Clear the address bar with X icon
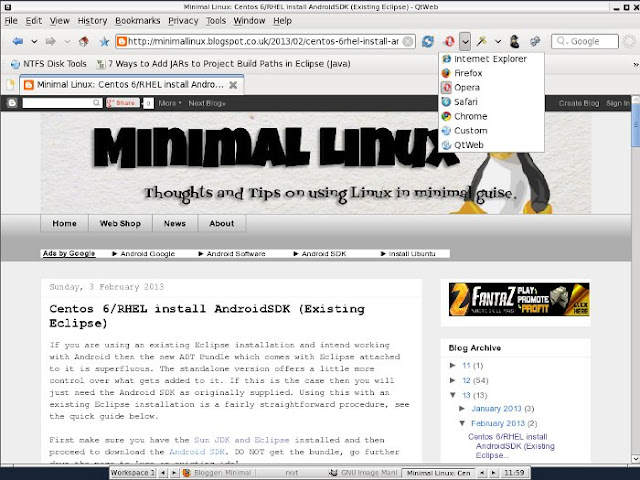This screenshot has width=640, height=480. [407, 41]
